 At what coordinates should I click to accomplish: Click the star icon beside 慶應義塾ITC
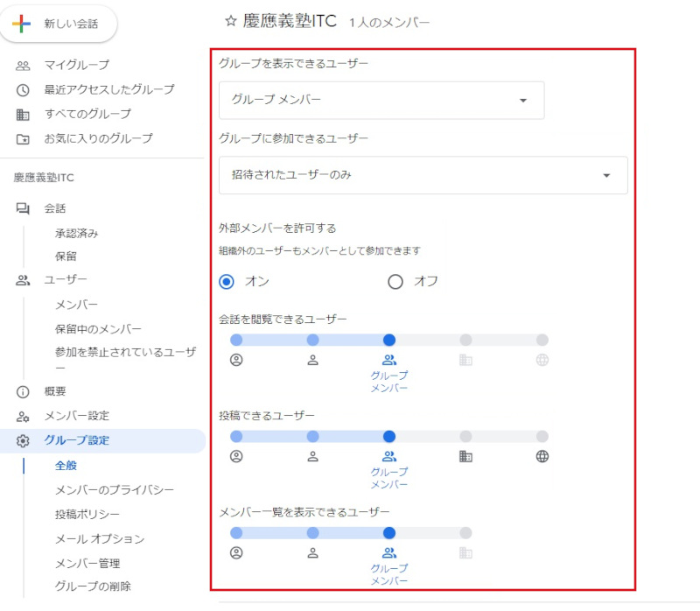click(231, 21)
